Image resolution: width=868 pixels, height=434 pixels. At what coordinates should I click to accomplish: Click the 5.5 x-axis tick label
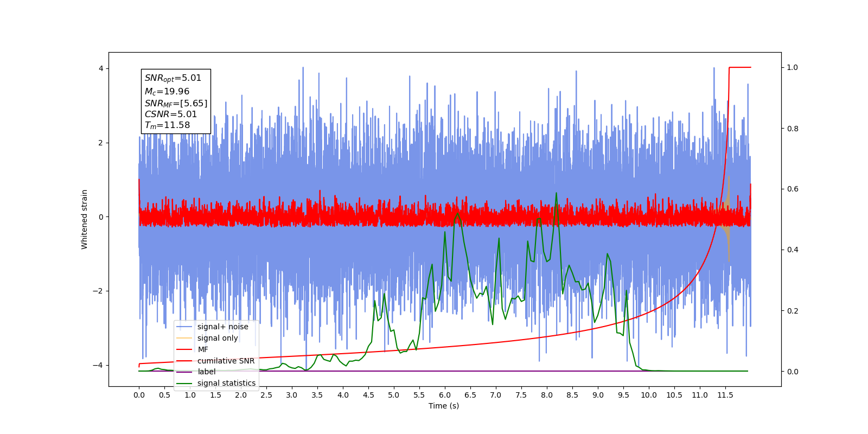(x=419, y=395)
